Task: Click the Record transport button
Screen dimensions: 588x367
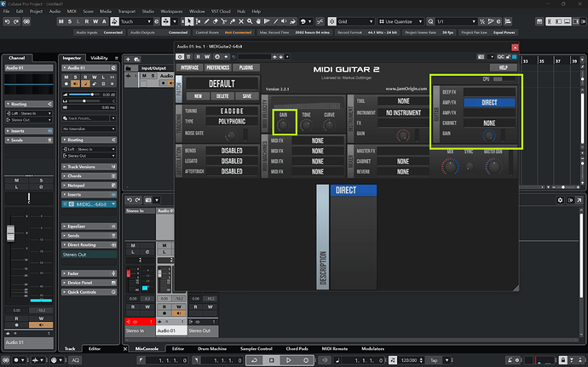Action: [306, 360]
